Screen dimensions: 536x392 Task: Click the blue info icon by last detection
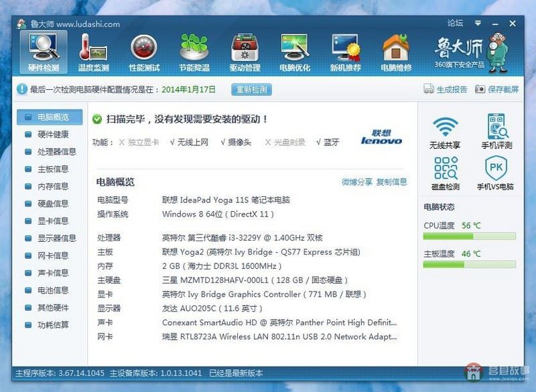point(22,89)
